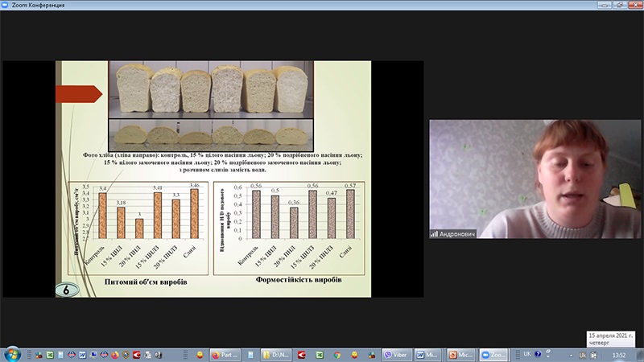Viewport: 644px width, 362px height.
Task: Open Google Chrome from the taskbar
Action: pyautogui.click(x=337, y=355)
